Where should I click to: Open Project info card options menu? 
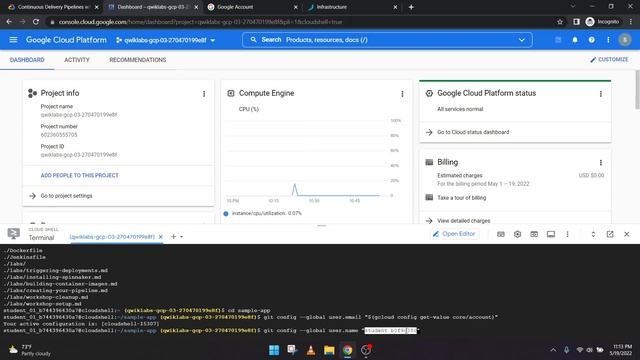204,94
